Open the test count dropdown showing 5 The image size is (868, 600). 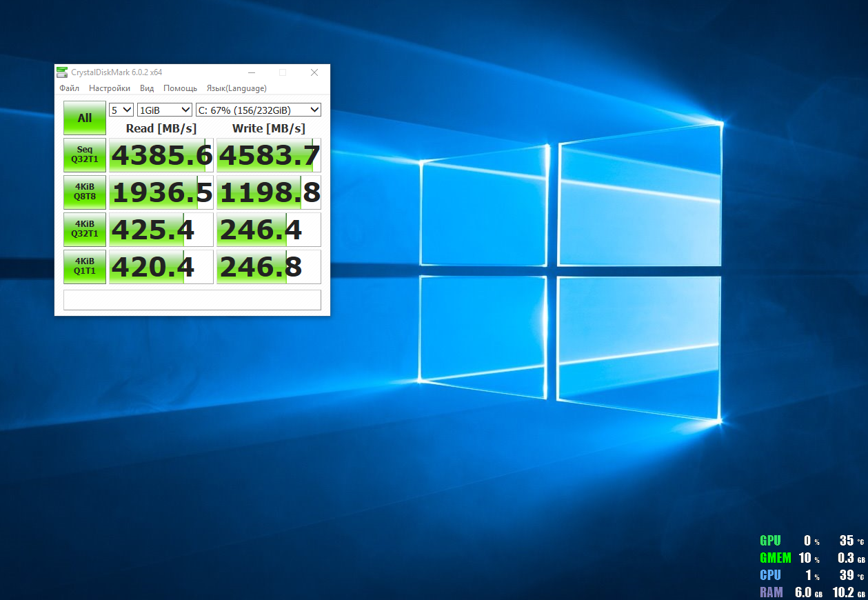click(x=121, y=110)
